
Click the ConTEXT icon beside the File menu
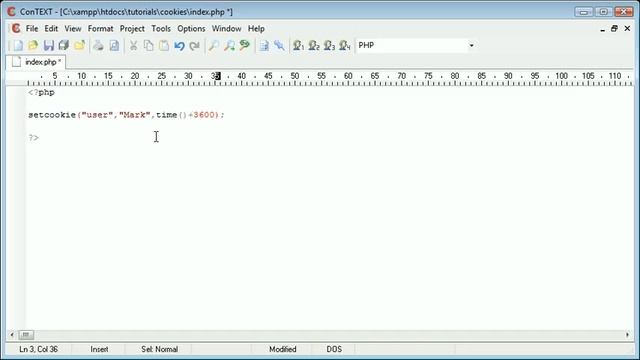coord(16,29)
